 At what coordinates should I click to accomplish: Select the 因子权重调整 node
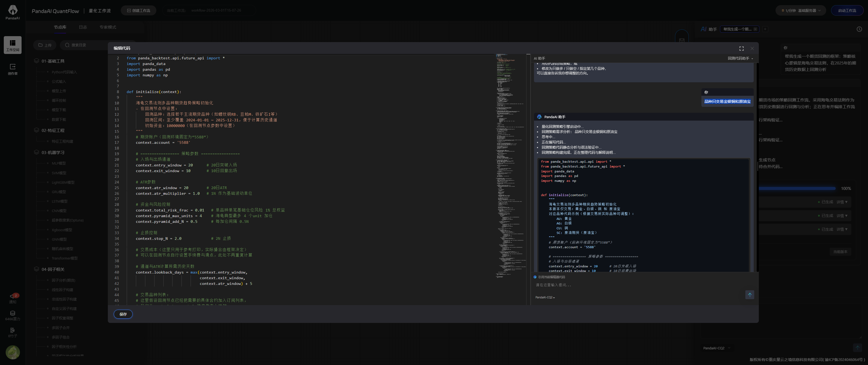tap(62, 318)
